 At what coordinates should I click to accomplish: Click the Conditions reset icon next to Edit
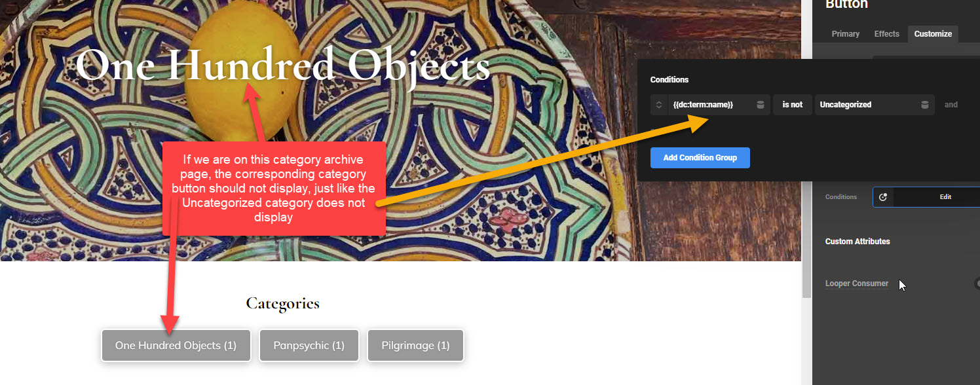pyautogui.click(x=883, y=197)
